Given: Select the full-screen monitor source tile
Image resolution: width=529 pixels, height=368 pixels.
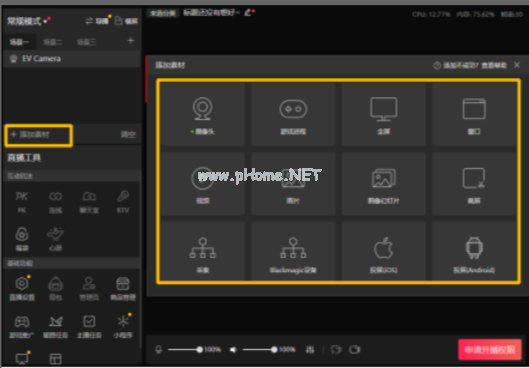Looking at the screenshot, I should [x=383, y=114].
